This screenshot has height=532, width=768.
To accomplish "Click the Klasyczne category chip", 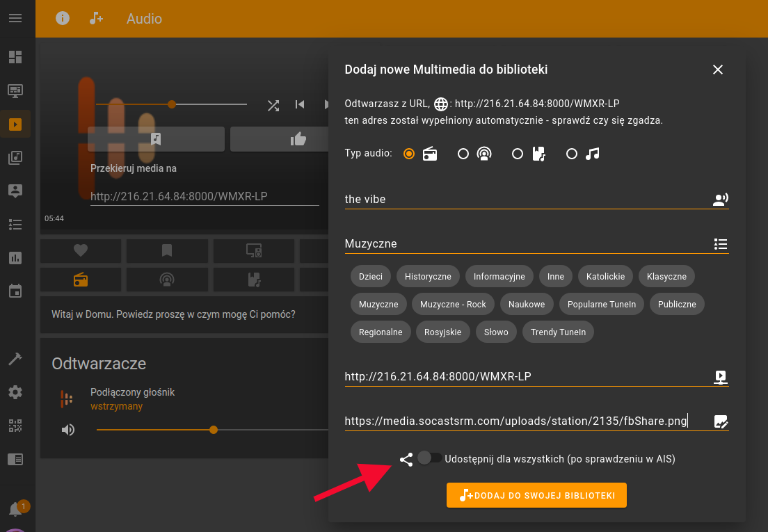I will pos(666,277).
